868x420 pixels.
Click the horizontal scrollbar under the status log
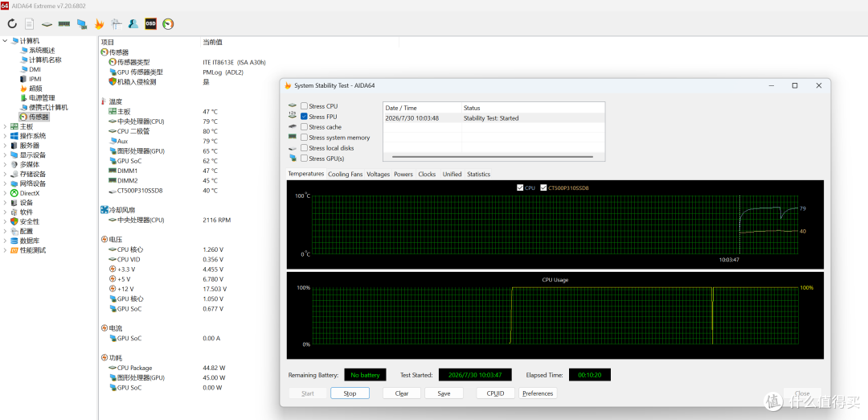(493, 157)
